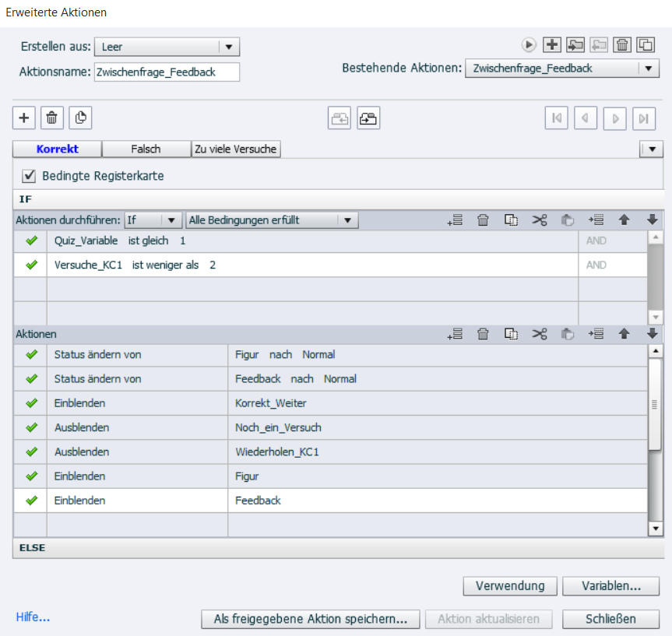Add a new decision tab with plus button

click(24, 118)
